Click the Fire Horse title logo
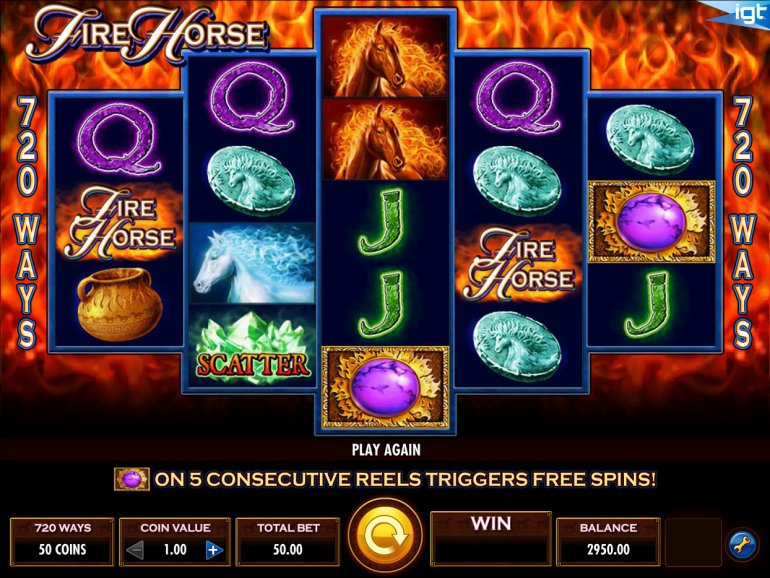 [147, 34]
